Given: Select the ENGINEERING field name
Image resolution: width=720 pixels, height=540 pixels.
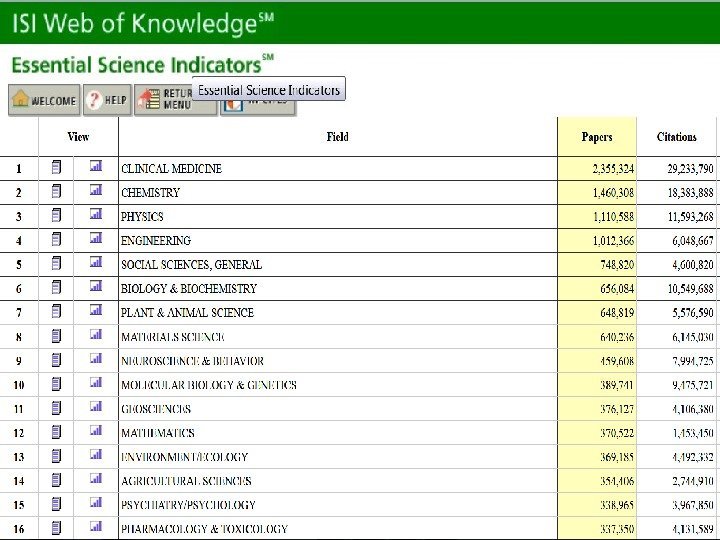Looking at the screenshot, I should (x=156, y=241).
